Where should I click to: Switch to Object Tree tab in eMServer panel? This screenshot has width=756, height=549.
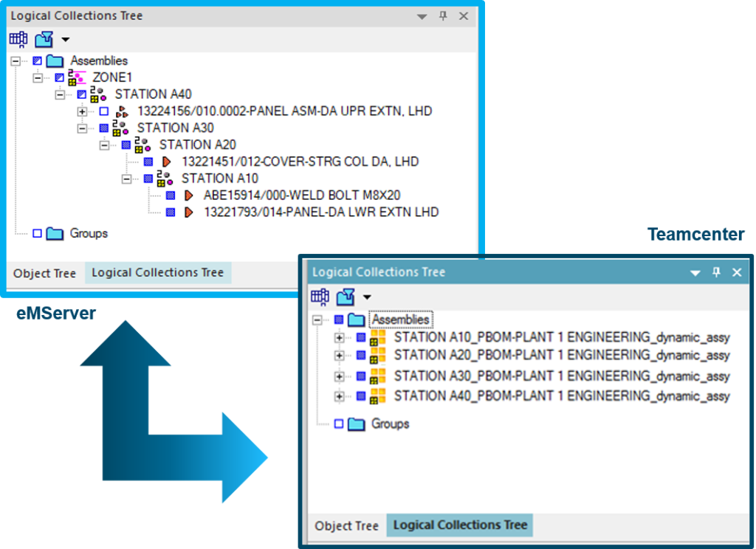coord(44,273)
